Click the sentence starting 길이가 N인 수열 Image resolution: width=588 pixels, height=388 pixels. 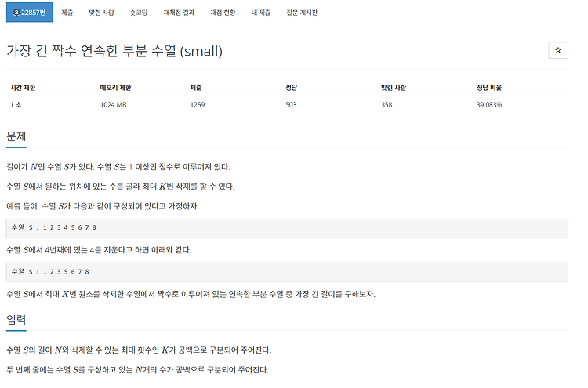click(x=118, y=167)
